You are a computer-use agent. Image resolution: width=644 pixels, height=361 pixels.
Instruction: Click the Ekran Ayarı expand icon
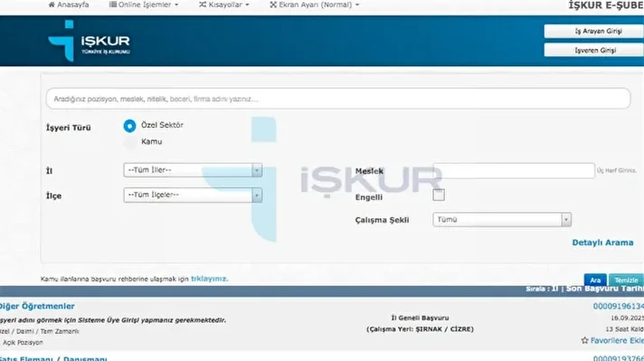273,5
